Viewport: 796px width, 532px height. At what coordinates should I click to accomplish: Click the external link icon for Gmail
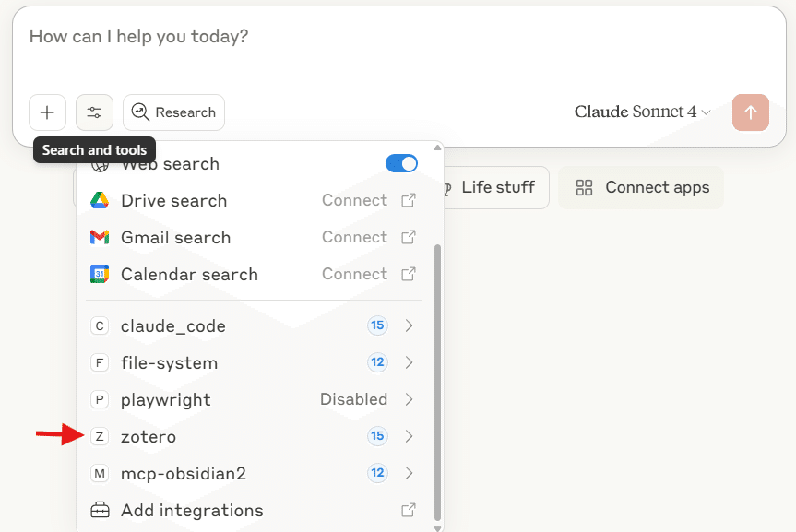click(x=409, y=237)
